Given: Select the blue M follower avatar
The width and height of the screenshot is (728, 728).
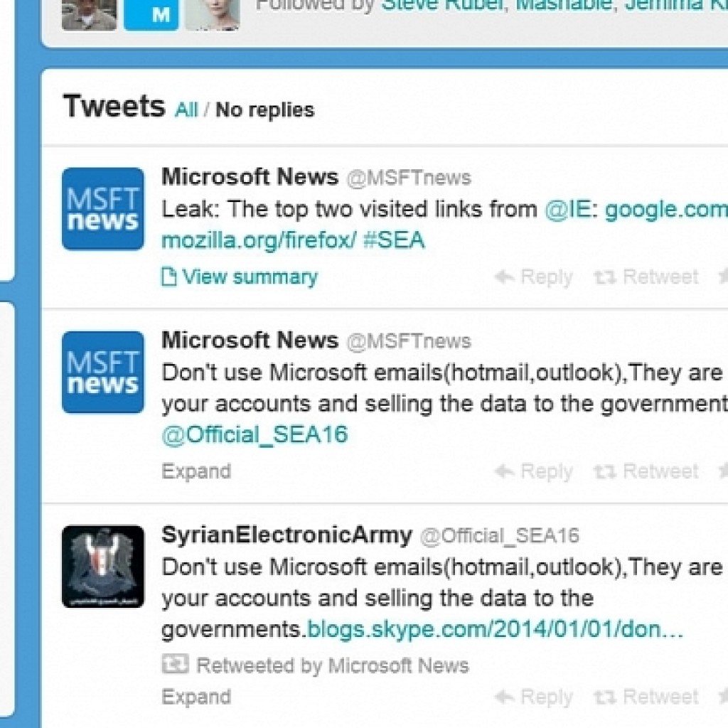Looking at the screenshot, I should pos(151,15).
